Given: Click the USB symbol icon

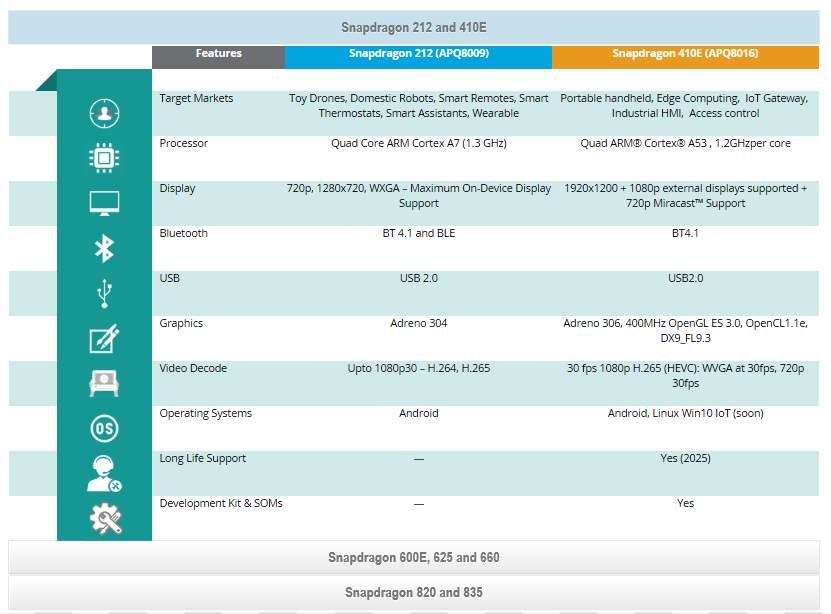Looking at the screenshot, I should tap(104, 294).
